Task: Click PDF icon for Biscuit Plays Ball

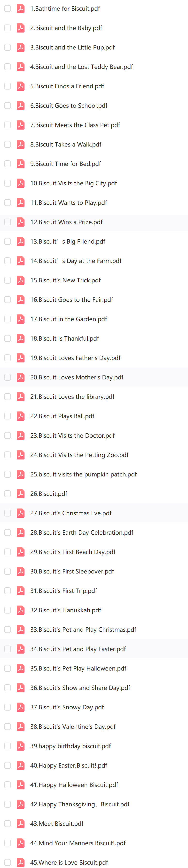Action: point(21,416)
